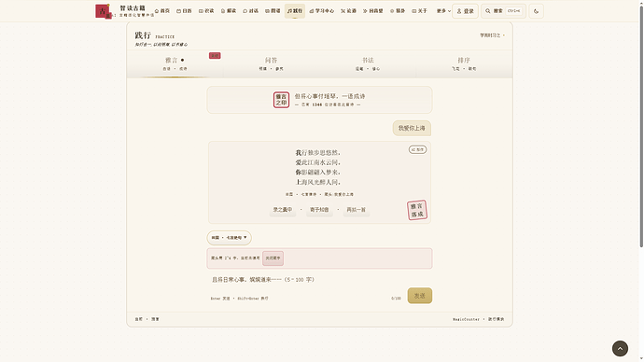The image size is (644, 362).
Task: Click the 雅言落成 red stamp
Action: (417, 210)
